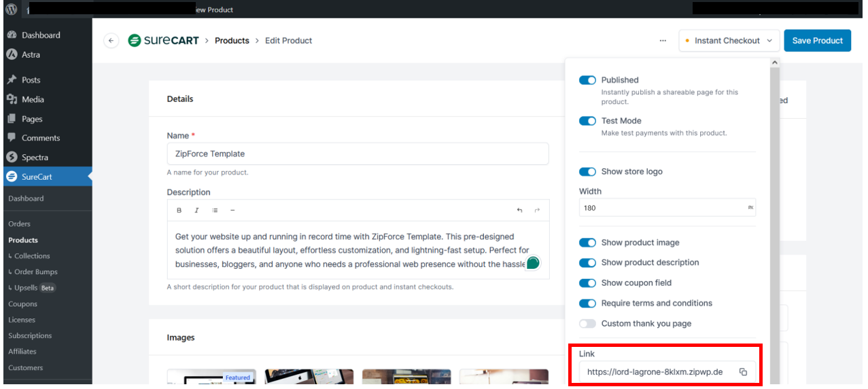
Task: Toggle Show product description switch
Action: click(x=587, y=263)
